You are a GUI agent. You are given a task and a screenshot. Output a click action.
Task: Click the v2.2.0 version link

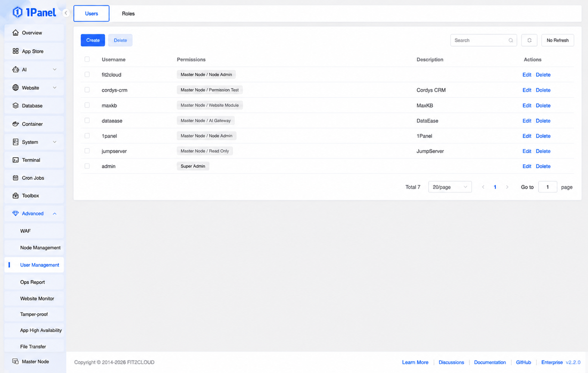click(573, 362)
